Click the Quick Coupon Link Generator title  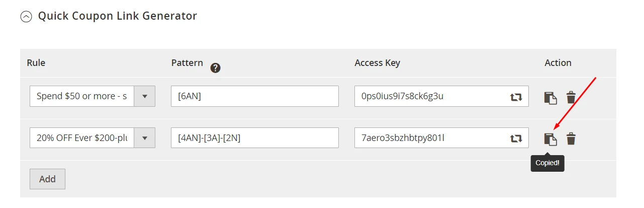tap(118, 16)
